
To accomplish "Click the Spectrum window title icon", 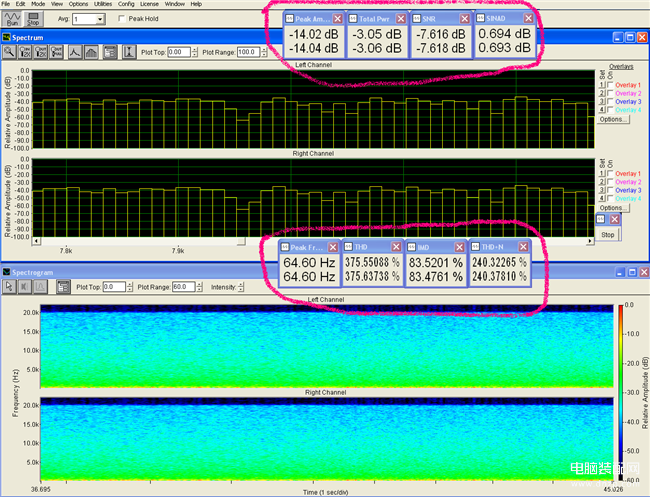I will (6, 37).
